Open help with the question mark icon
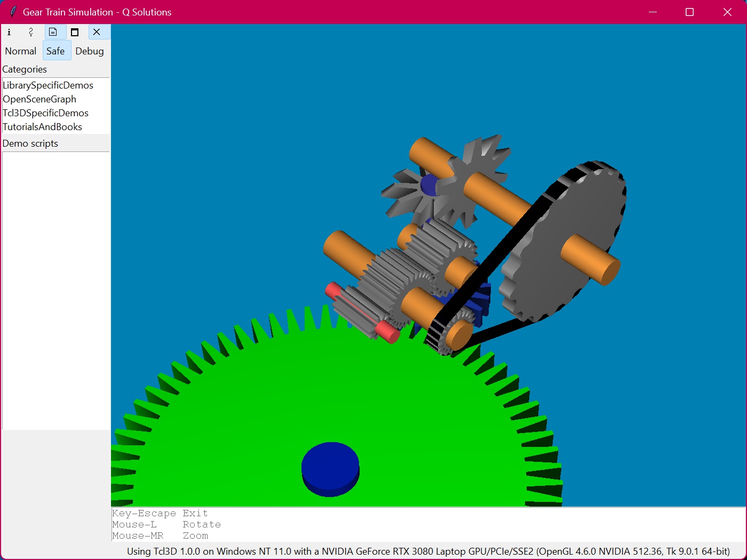Screen dimensions: 747x560 31,32
